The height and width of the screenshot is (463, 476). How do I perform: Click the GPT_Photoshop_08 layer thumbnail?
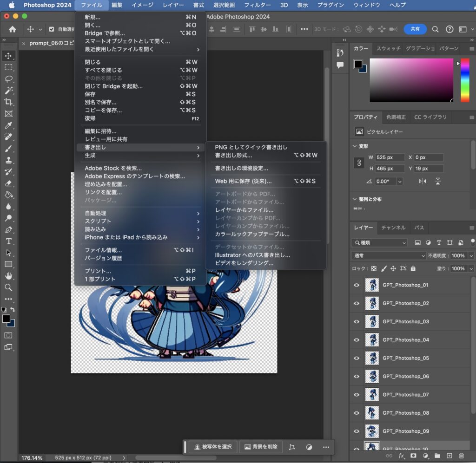[x=372, y=413]
